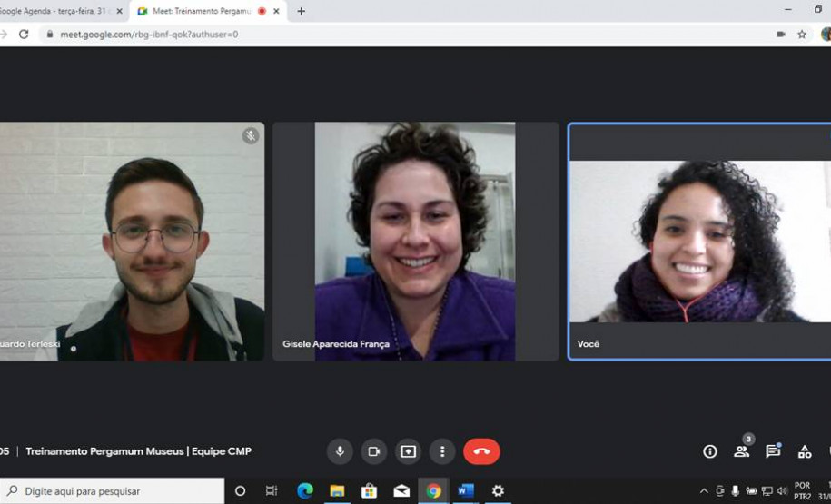Screen dimensions: 831x504
Task: Click the video tile labeled Você
Action: pos(699,242)
